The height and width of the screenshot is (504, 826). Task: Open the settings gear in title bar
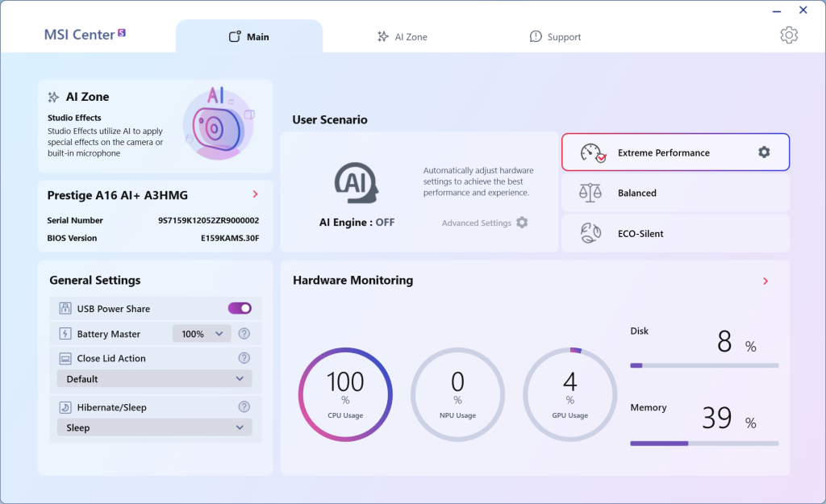[789, 35]
